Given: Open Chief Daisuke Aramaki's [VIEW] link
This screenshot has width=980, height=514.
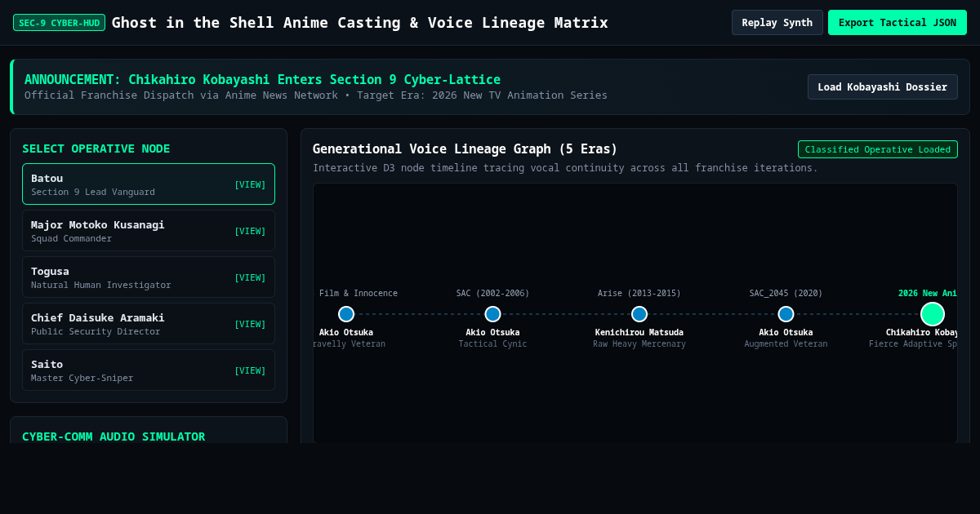Looking at the screenshot, I should (250, 324).
